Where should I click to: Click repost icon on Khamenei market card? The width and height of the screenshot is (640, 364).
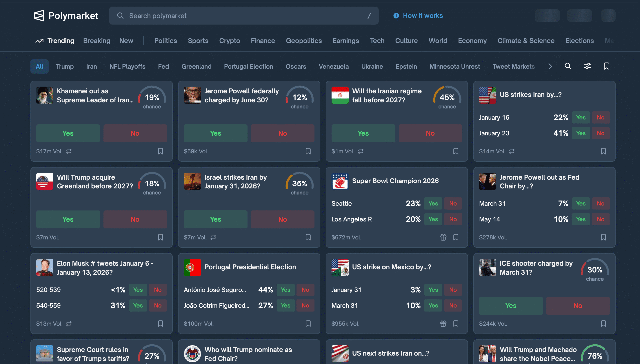(69, 151)
